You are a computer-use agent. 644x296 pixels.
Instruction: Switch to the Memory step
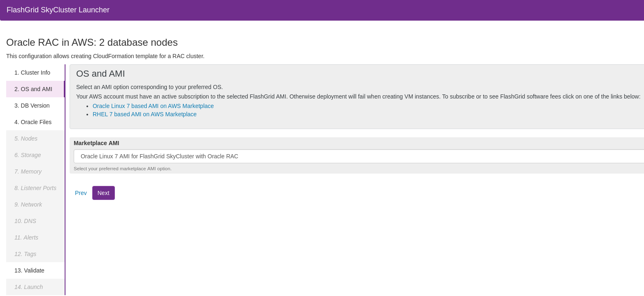[28, 171]
